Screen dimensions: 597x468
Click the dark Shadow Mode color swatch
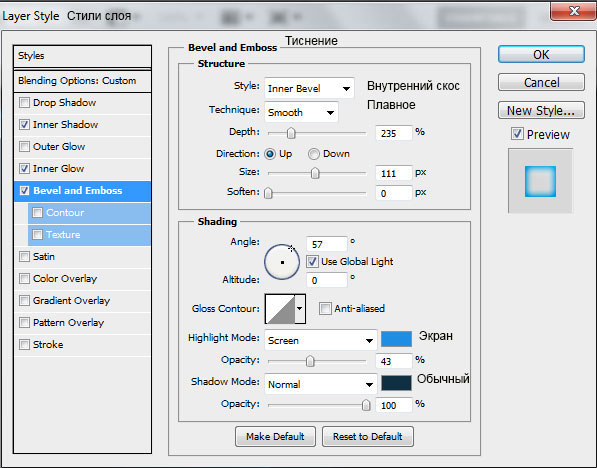pos(396,383)
